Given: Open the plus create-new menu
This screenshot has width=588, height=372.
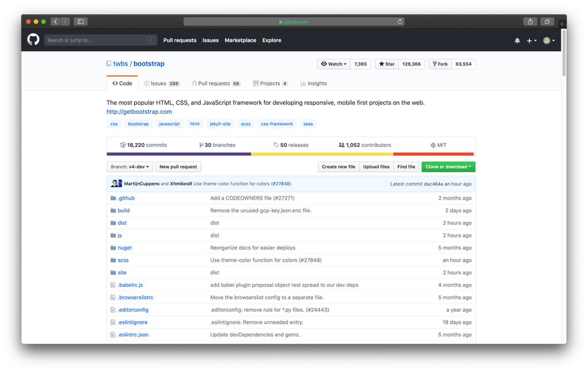Looking at the screenshot, I should click(x=531, y=41).
